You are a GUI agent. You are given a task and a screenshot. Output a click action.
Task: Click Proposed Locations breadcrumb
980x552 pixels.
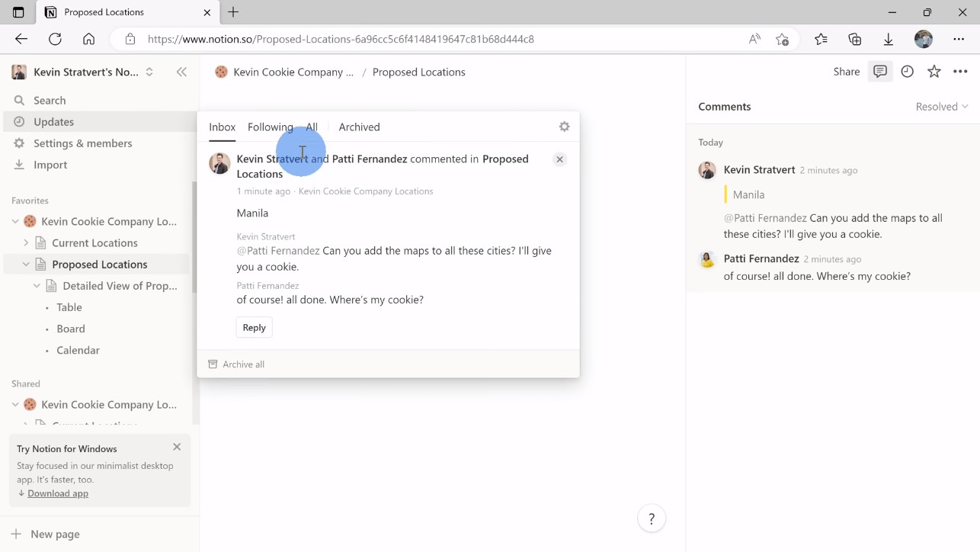click(418, 72)
